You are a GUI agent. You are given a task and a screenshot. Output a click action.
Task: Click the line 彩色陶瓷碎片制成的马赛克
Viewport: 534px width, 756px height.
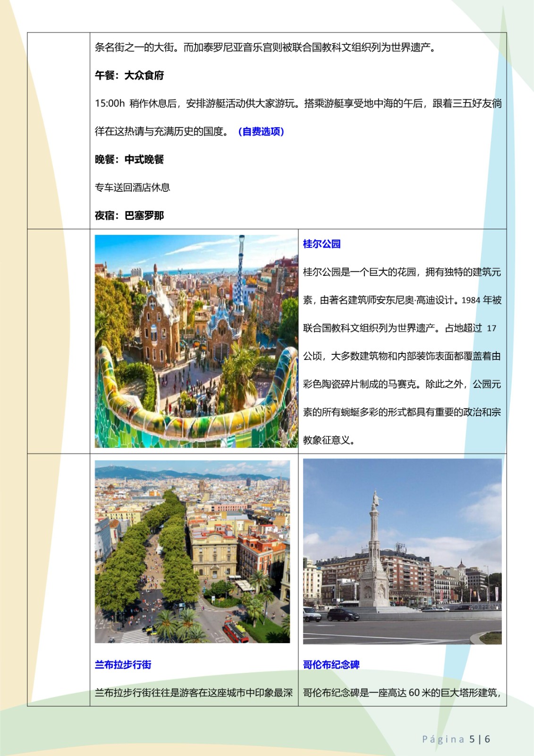(402, 384)
